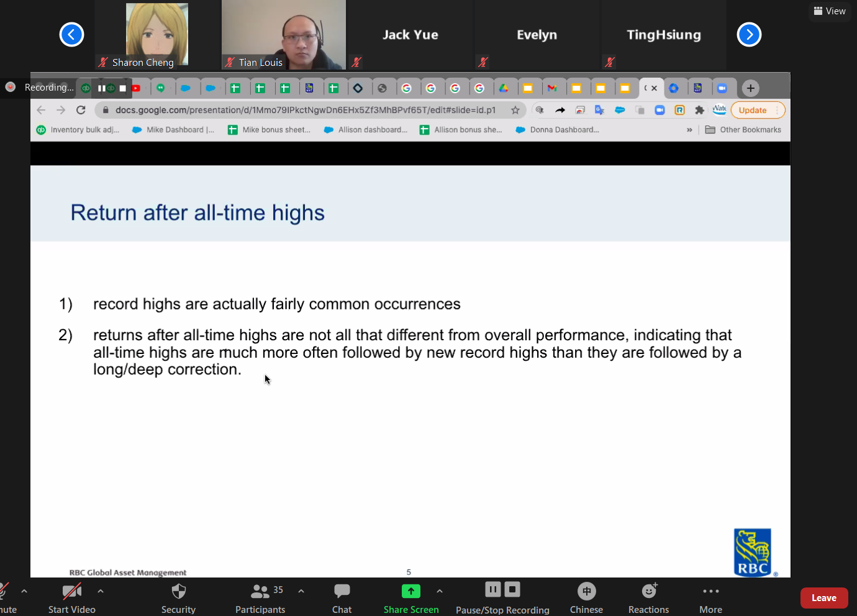Click the Wate profile avatar
Screen dimensions: 857x616
[x=719, y=109]
